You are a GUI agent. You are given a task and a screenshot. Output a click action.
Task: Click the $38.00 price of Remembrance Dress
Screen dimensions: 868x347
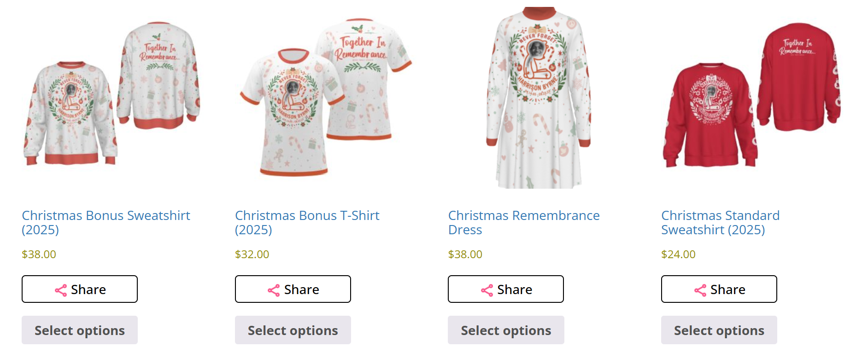point(465,254)
